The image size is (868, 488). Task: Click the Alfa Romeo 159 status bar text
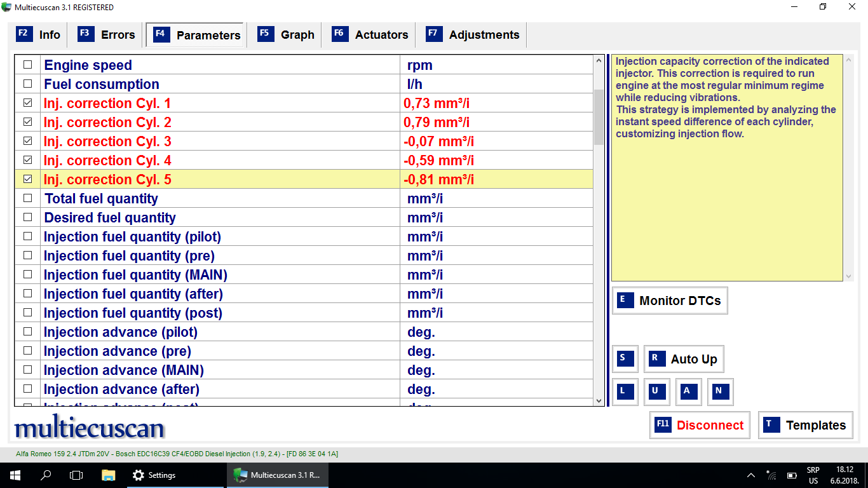tap(177, 454)
